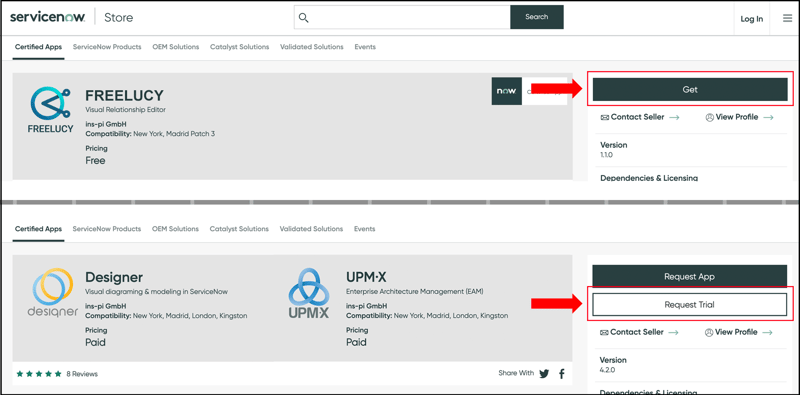Click the Get button for FREELUCY
800x395 pixels.
tap(690, 89)
